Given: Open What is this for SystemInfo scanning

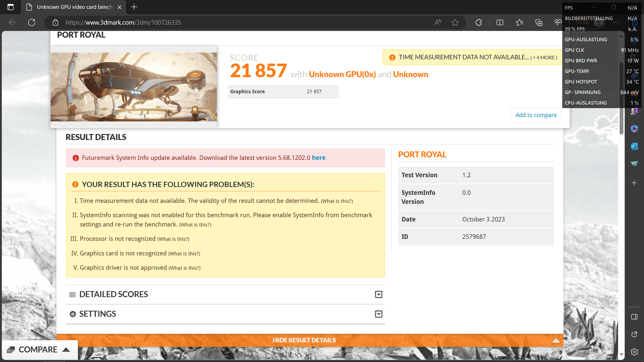Looking at the screenshot, I should click(195, 225).
